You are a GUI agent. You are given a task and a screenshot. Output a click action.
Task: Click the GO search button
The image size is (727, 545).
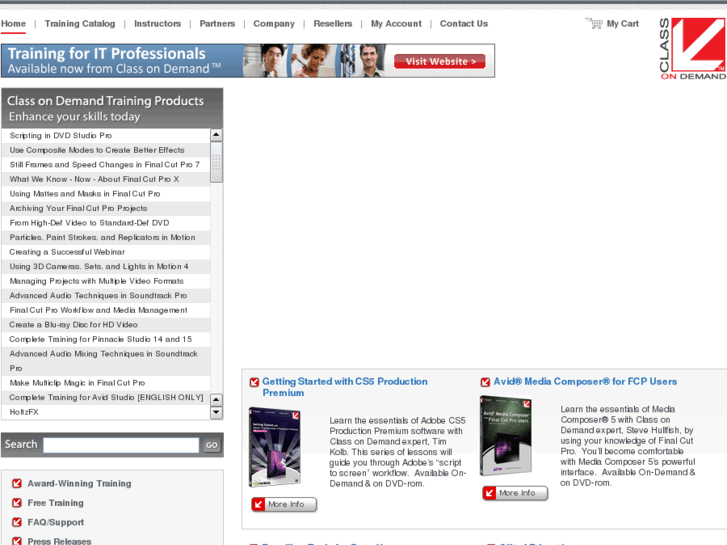point(211,445)
